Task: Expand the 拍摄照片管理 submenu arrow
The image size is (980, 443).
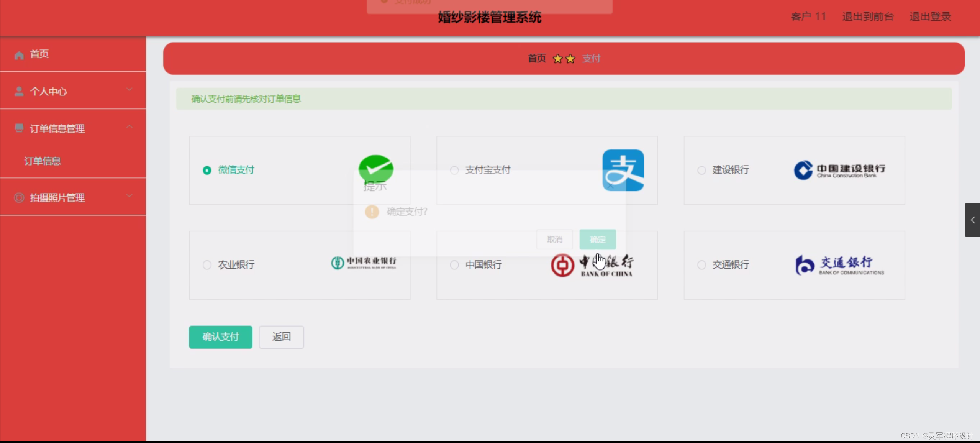Action: tap(129, 196)
